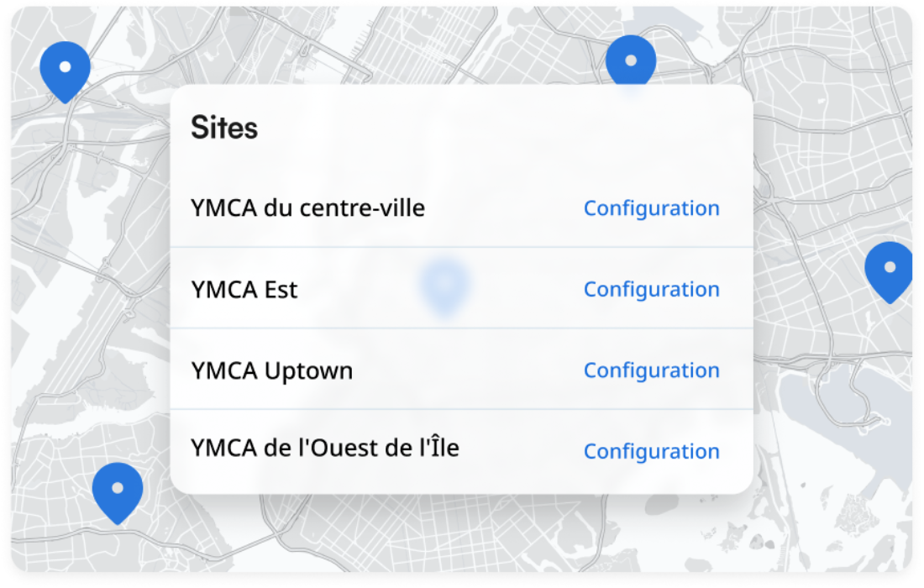Image resolution: width=924 pixels, height=588 pixels.
Task: Select the YMCA du centre-ville site entry
Action: [x=308, y=207]
